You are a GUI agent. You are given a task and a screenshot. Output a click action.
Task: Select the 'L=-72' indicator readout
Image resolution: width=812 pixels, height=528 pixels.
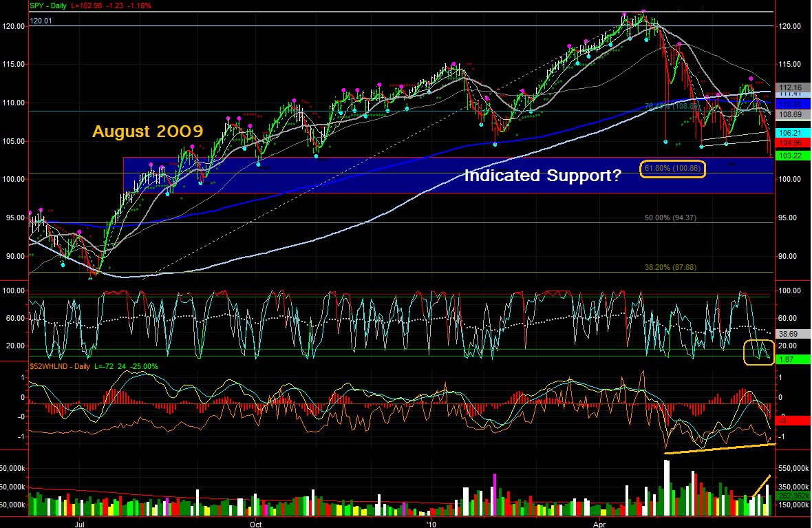coord(104,366)
